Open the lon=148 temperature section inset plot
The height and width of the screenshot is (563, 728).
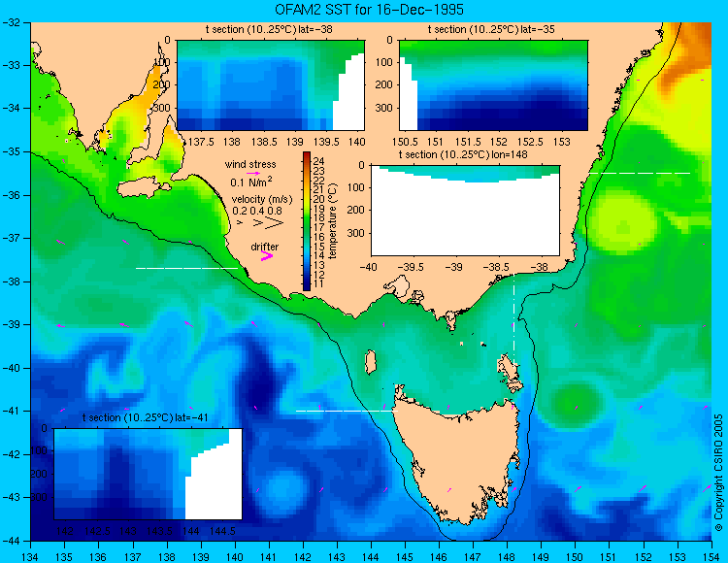coord(465,211)
